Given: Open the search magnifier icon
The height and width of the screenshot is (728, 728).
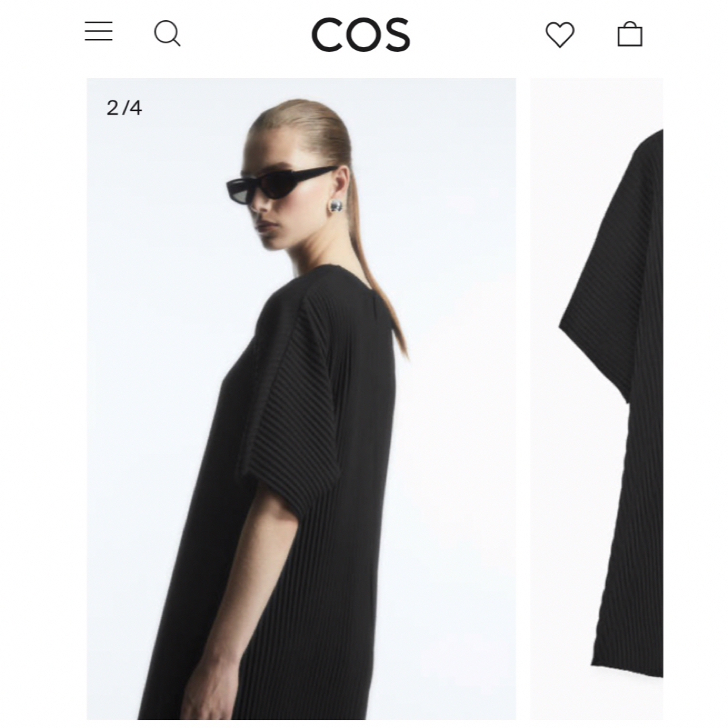Looking at the screenshot, I should coord(167,34).
